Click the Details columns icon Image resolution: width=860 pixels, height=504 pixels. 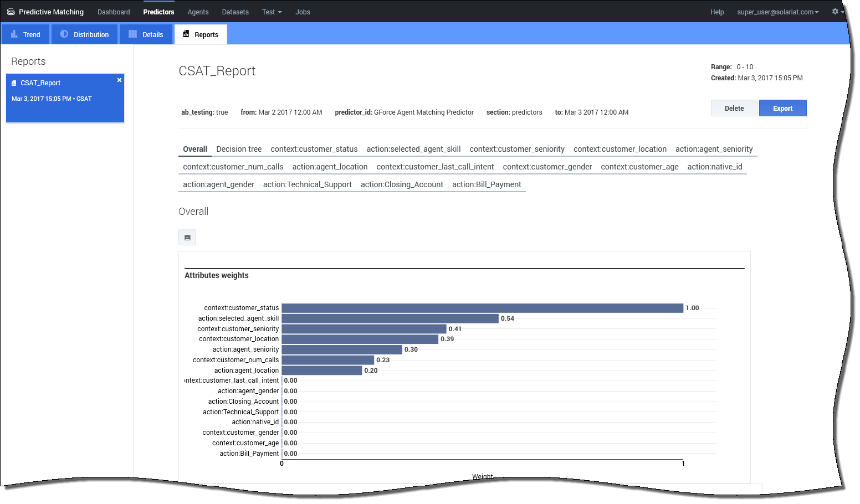coord(133,34)
